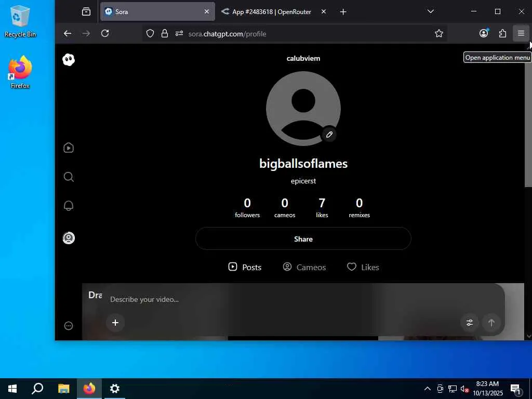Open the video feed sidebar icon
Image resolution: width=532 pixels, height=399 pixels.
[69, 148]
